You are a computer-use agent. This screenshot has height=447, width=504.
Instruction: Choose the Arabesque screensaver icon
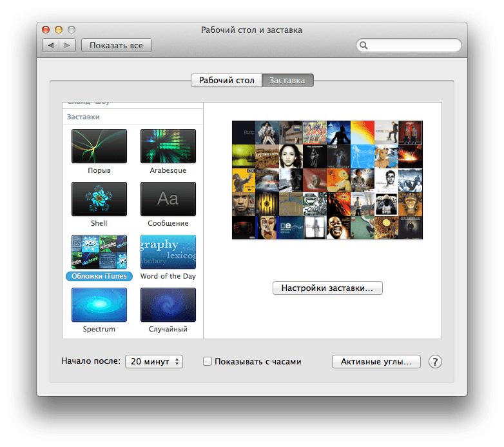(168, 146)
